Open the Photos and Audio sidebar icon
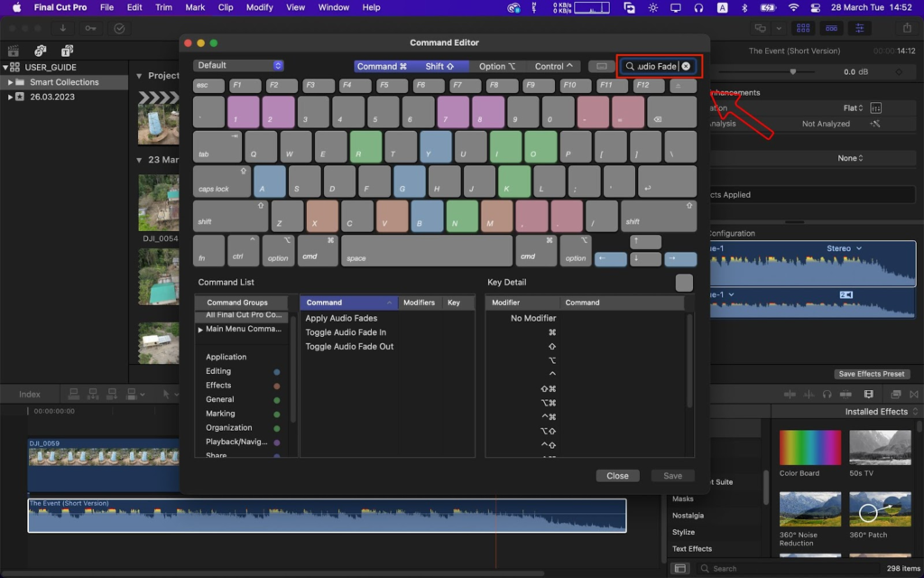 coord(40,51)
